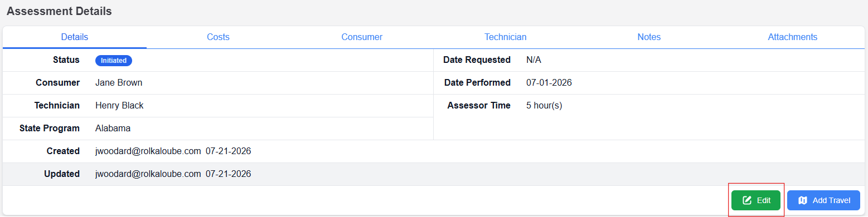Open the Attachments tab
868x217 pixels.
click(792, 37)
